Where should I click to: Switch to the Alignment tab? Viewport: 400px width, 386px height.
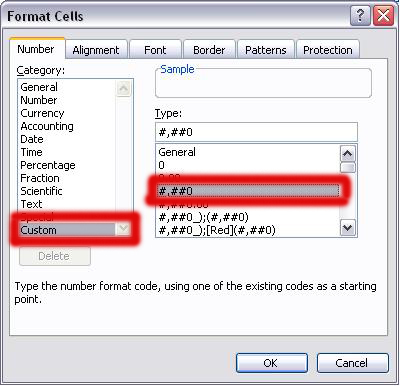pyautogui.click(x=96, y=50)
